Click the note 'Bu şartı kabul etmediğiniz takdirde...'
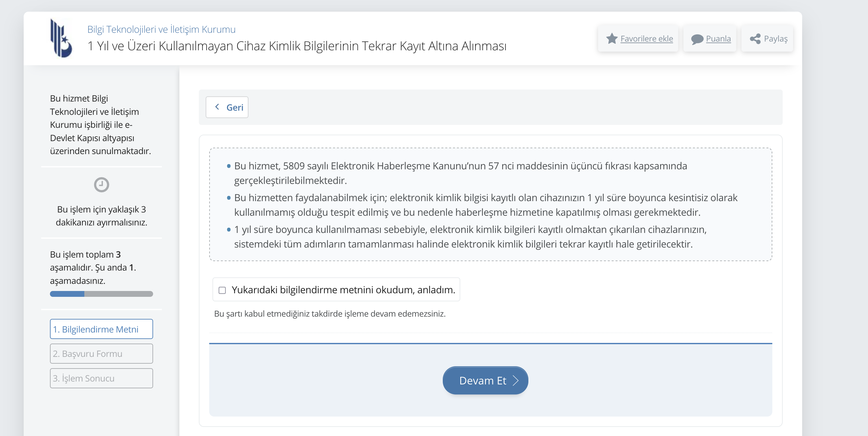The image size is (868, 436). [330, 314]
